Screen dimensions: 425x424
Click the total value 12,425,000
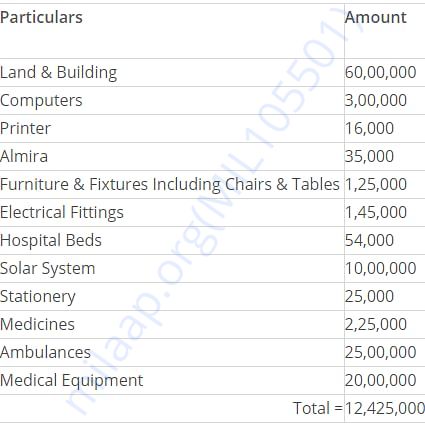(x=385, y=408)
